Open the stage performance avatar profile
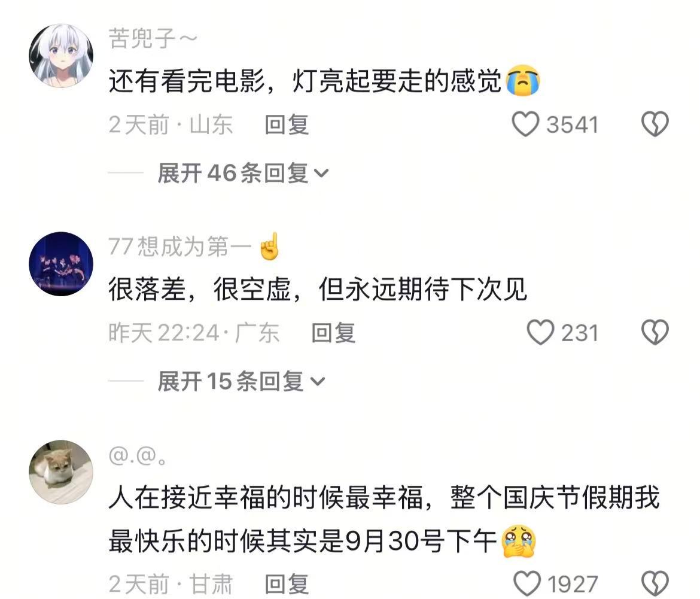 click(x=61, y=264)
